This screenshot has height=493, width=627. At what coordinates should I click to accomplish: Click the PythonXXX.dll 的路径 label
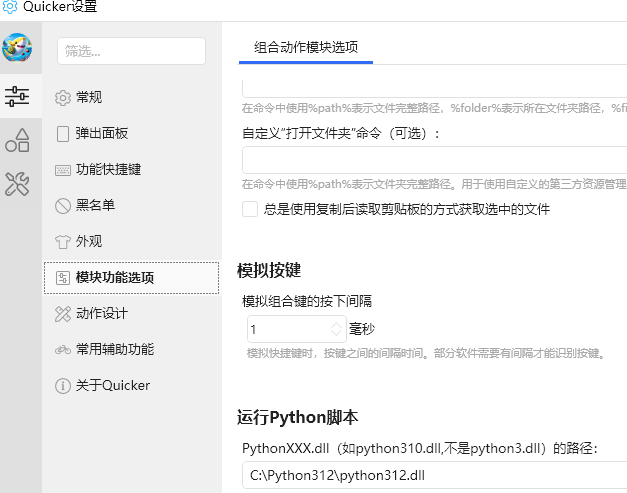coord(419,449)
